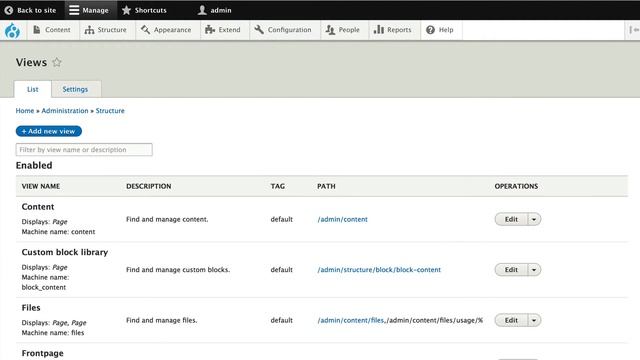Image resolution: width=640 pixels, height=360 pixels.
Task: Click the Custom block library view name
Action: [x=65, y=252]
